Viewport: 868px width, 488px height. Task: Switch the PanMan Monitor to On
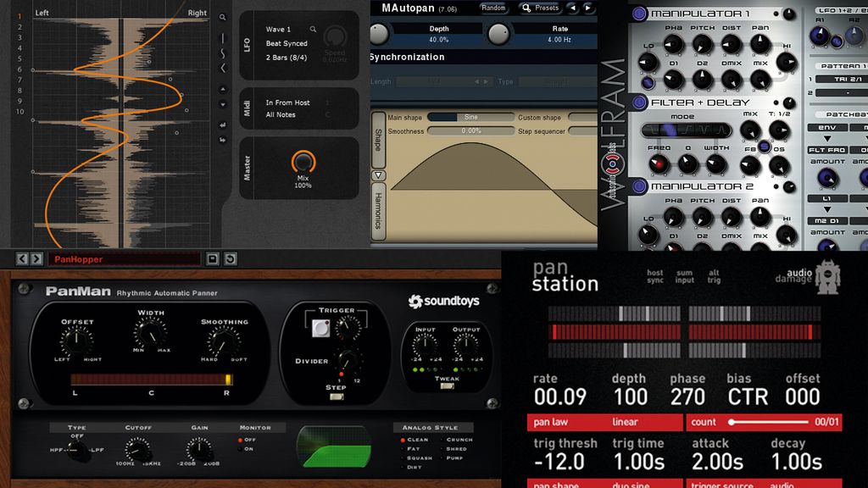(240, 448)
